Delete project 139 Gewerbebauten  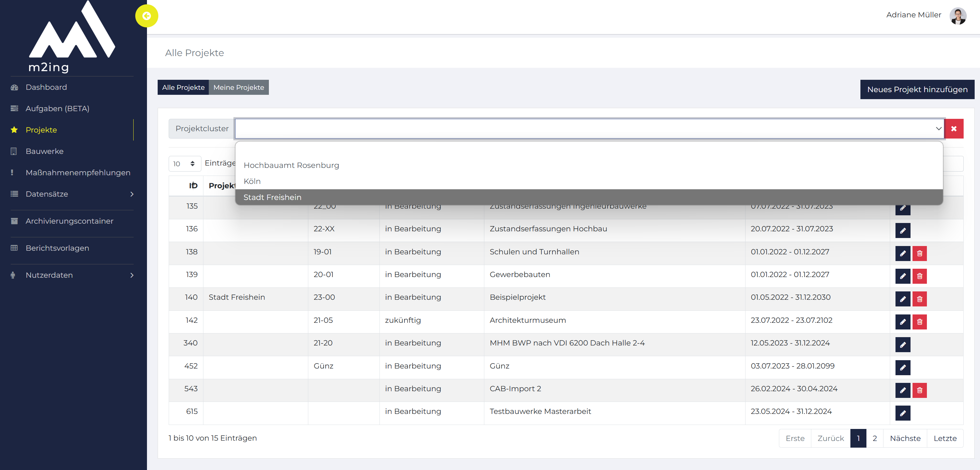coord(920,276)
